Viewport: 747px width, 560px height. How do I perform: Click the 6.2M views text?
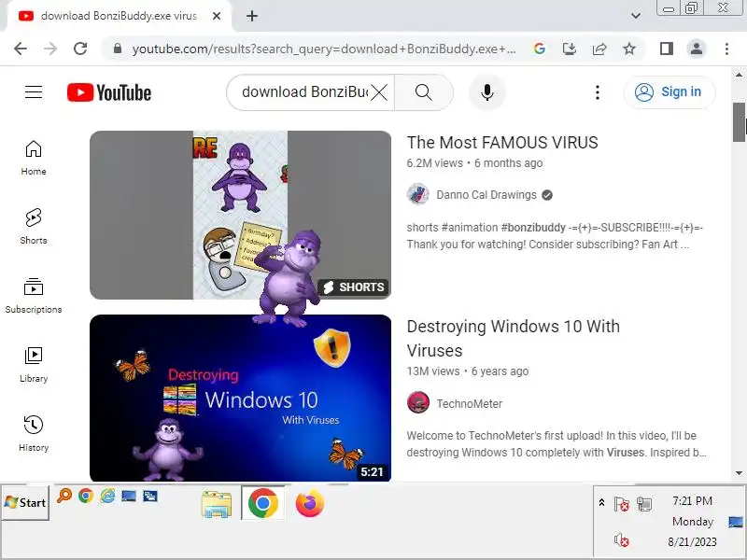434,163
